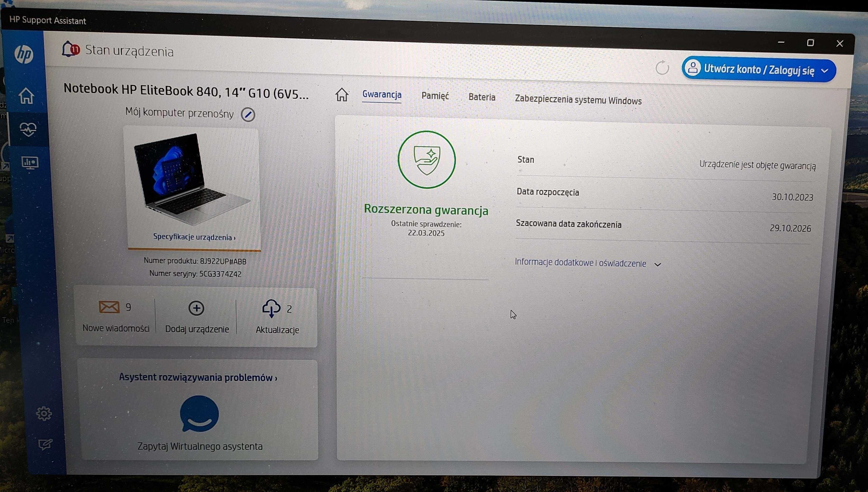This screenshot has height=492, width=868.
Task: Open Utwórz konto / Zaloguj się dropdown
Action: tap(758, 70)
